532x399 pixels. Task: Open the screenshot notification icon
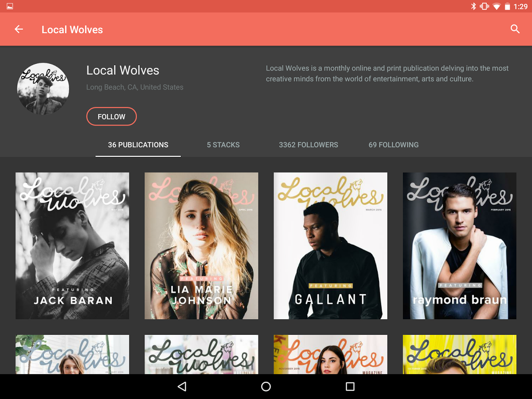(x=9, y=6)
